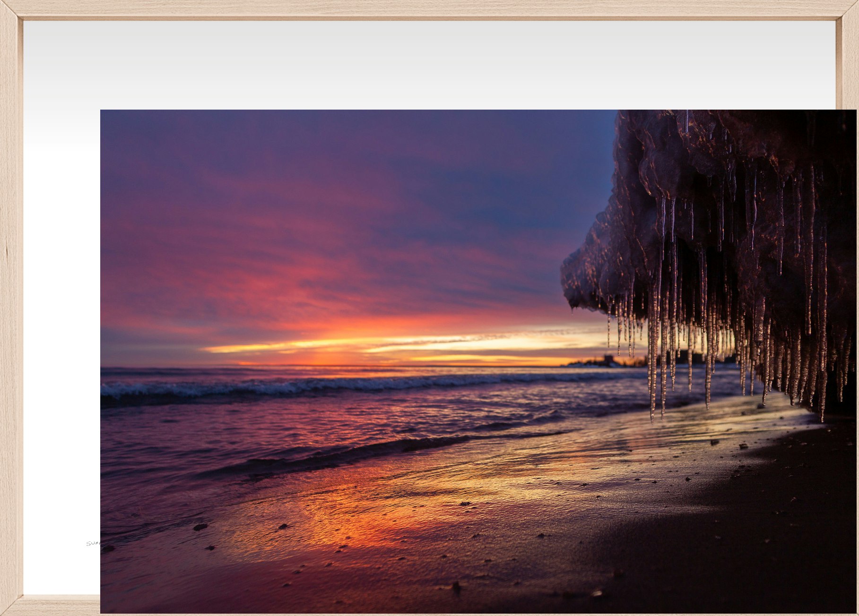859x616 pixels.
Task: Click the left side of the wooden frame
Action: tap(10, 307)
